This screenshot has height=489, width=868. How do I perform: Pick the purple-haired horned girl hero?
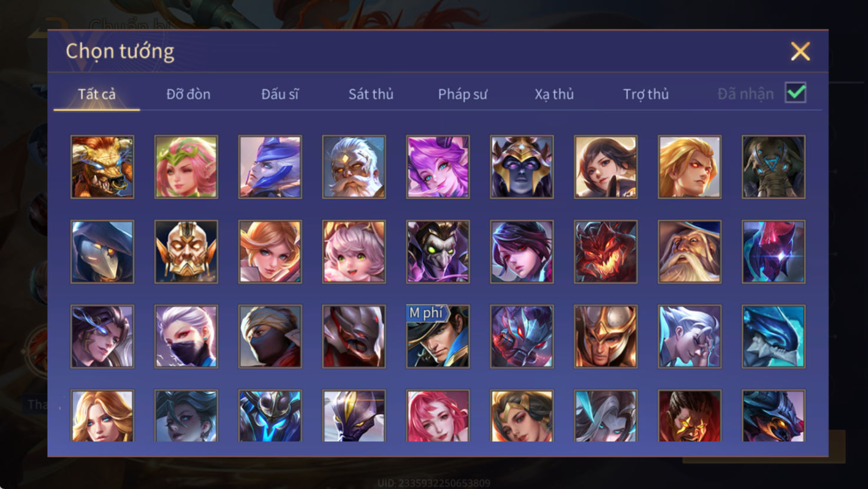coord(438,167)
